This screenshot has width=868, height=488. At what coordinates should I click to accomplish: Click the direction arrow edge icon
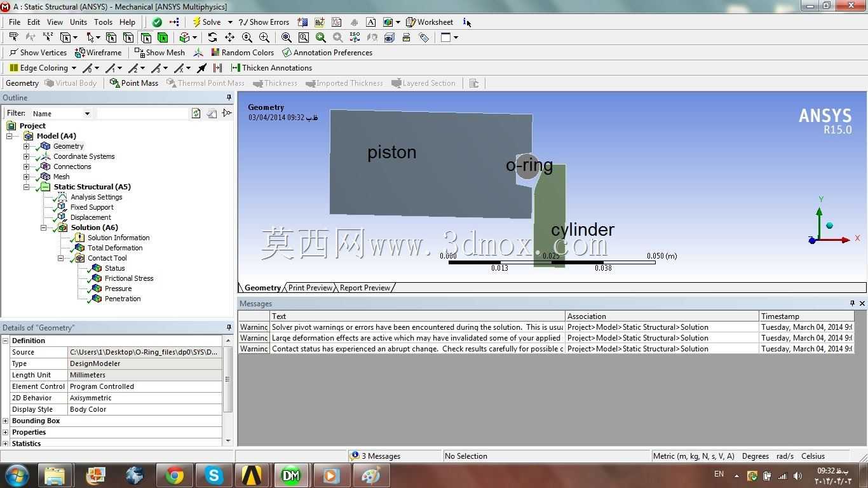pos(201,68)
